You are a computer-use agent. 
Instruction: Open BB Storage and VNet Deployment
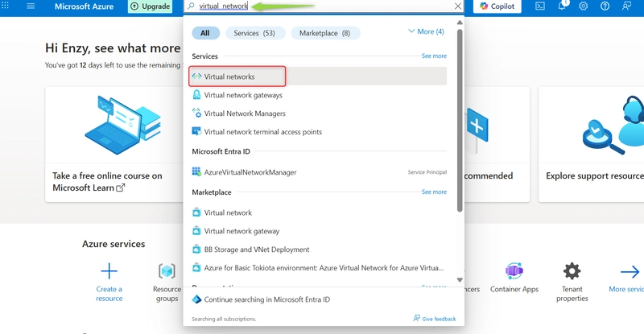point(318,249)
